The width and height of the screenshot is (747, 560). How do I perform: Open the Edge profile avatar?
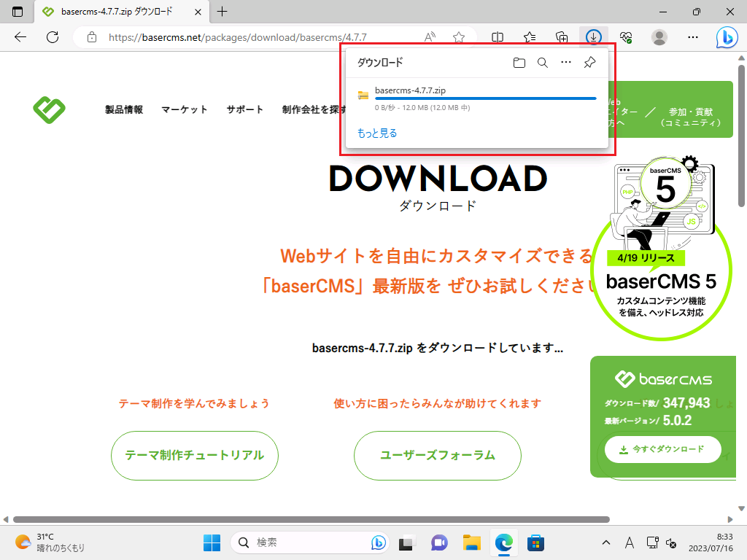(x=659, y=36)
